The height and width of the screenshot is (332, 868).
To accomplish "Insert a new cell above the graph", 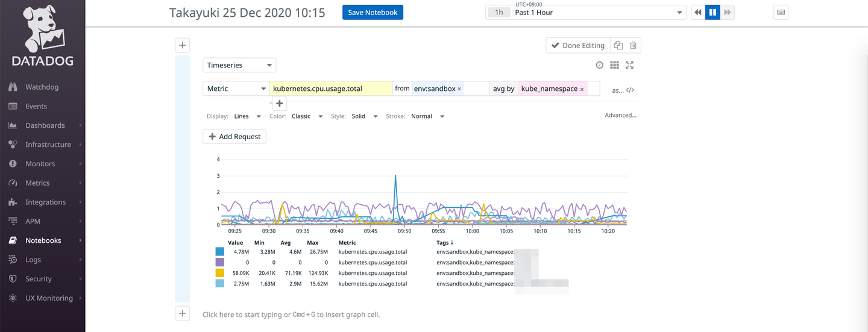I will tap(182, 45).
